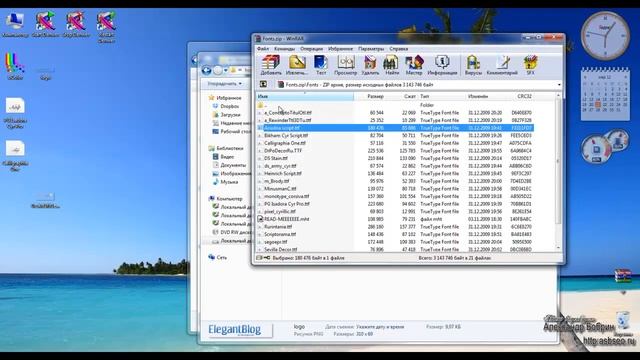The height and width of the screenshot is (360, 640).
Task: Open the Параметры menu in WinRAR
Action: coord(371,49)
